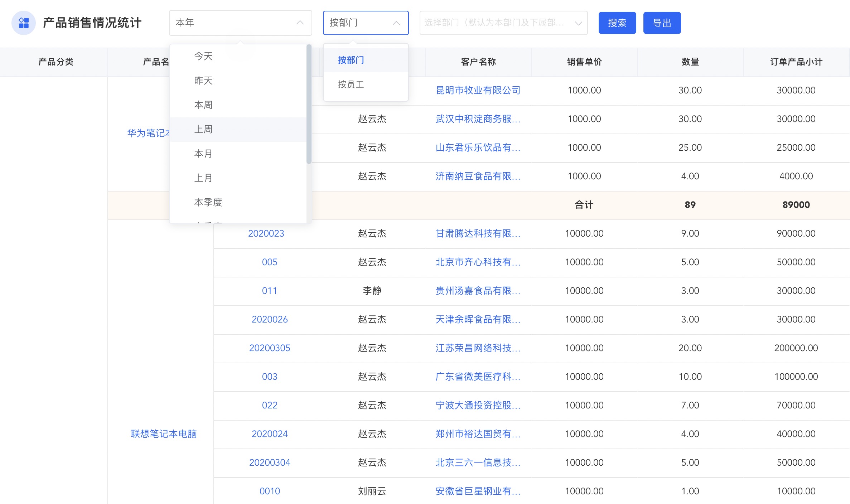850x504 pixels.
Task: Pick 上月 in the time list
Action: point(203,178)
